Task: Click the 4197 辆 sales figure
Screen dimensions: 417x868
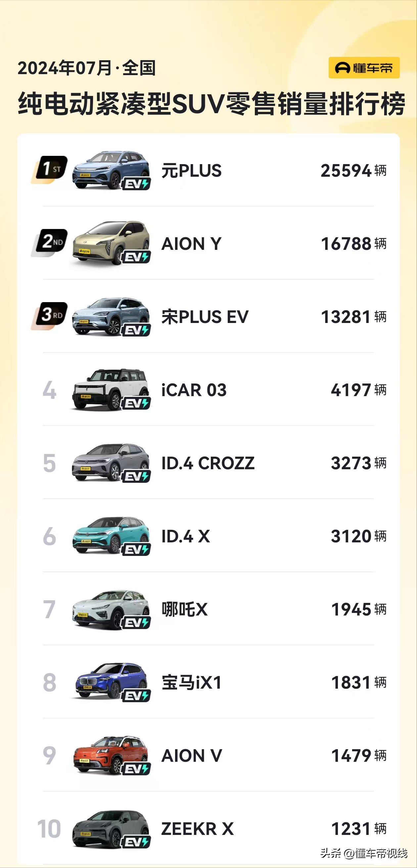Action: [x=358, y=390]
